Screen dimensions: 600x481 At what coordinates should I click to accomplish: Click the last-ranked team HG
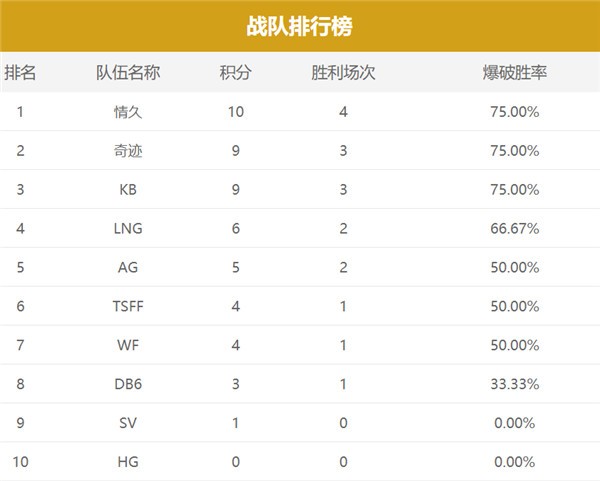pyautogui.click(x=129, y=463)
